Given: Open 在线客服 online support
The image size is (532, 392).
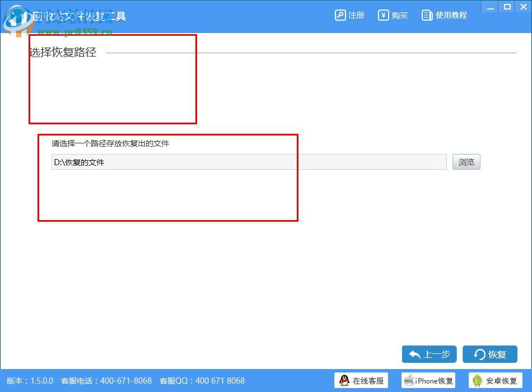Looking at the screenshot, I should tap(361, 380).
